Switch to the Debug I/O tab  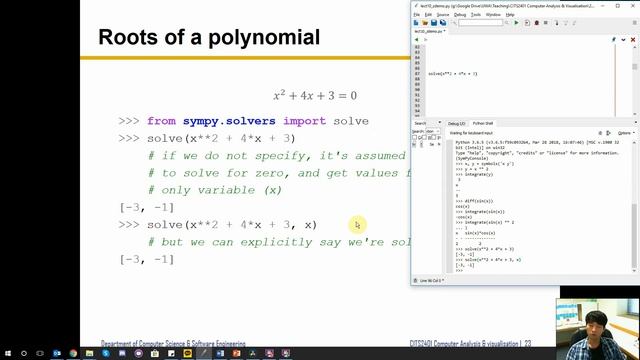(456, 123)
